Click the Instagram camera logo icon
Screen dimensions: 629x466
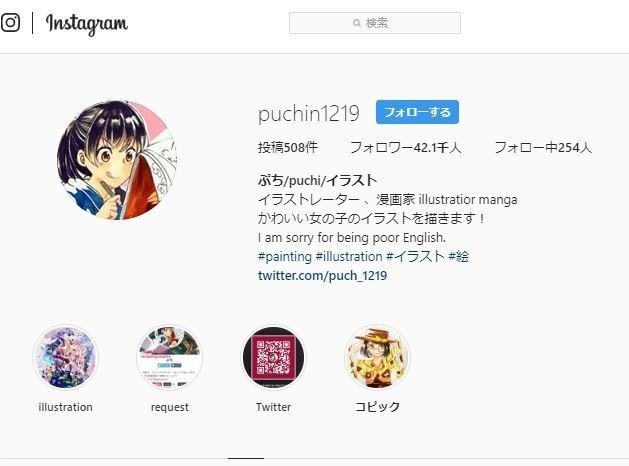10,22
